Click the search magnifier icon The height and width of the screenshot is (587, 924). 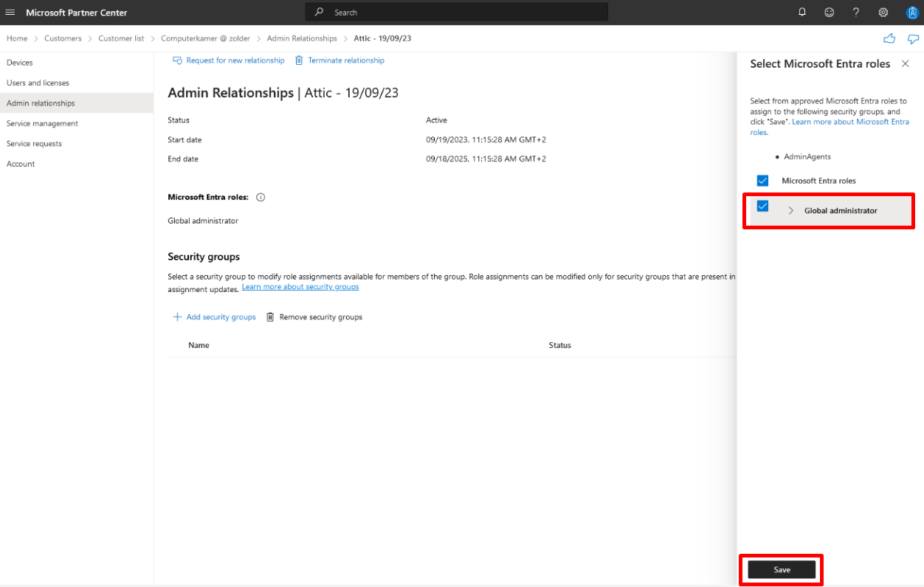click(x=319, y=13)
